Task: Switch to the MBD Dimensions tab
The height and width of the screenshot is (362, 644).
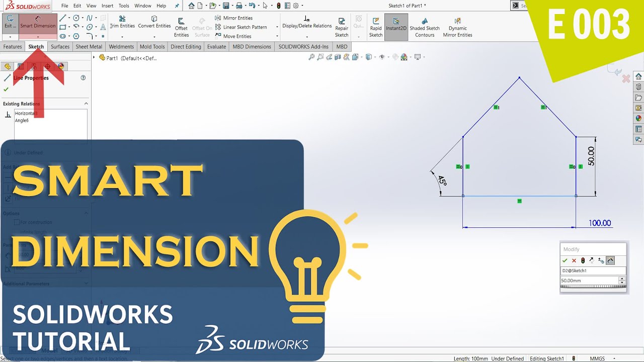Action: pyautogui.click(x=252, y=47)
